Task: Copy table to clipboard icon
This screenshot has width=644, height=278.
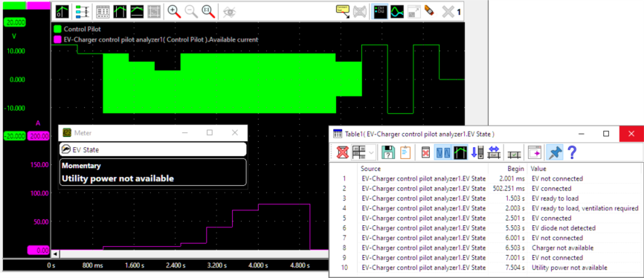Action: coord(405,153)
